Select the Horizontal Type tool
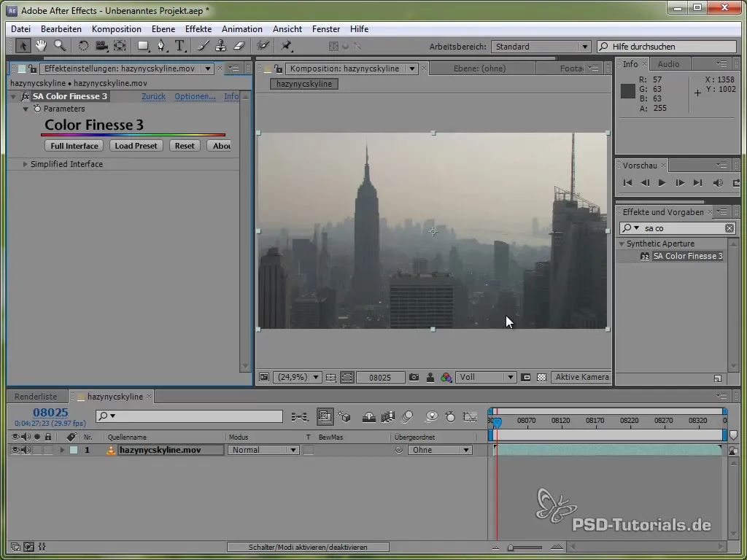This screenshot has width=747, height=560. (179, 46)
